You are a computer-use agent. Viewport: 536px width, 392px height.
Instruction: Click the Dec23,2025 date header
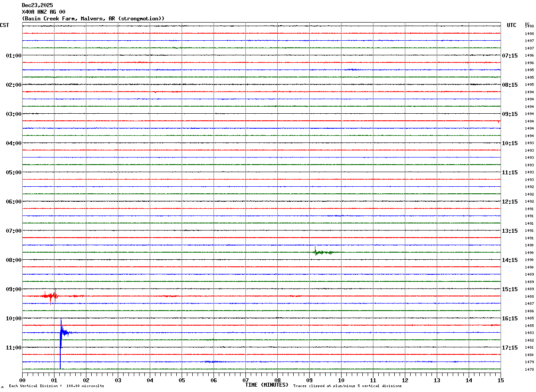pos(37,5)
